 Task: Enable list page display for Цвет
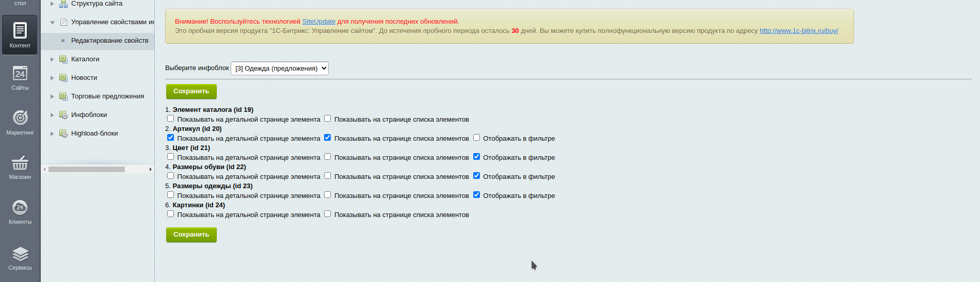pyautogui.click(x=327, y=157)
